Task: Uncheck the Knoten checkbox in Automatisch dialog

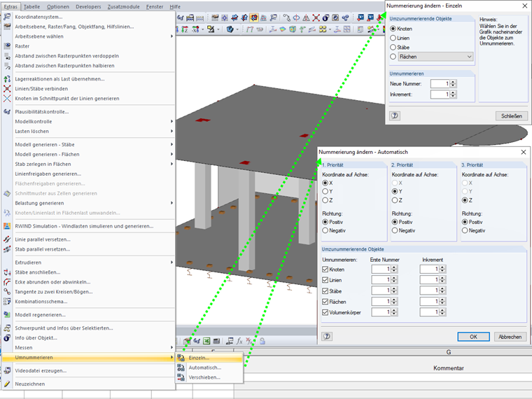Action: click(325, 269)
